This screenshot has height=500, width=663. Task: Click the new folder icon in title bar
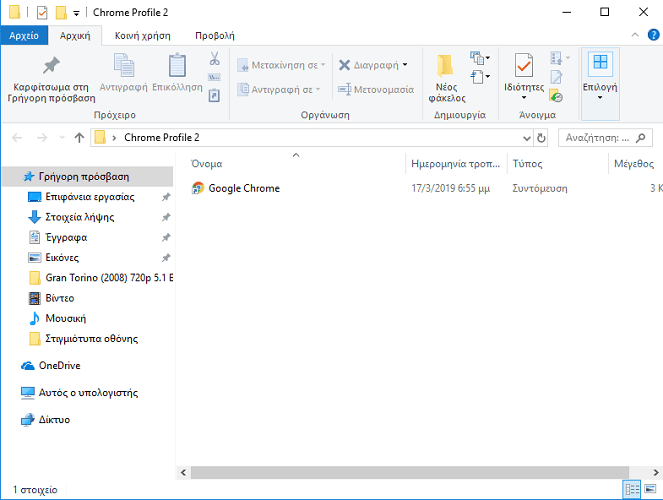[x=61, y=13]
